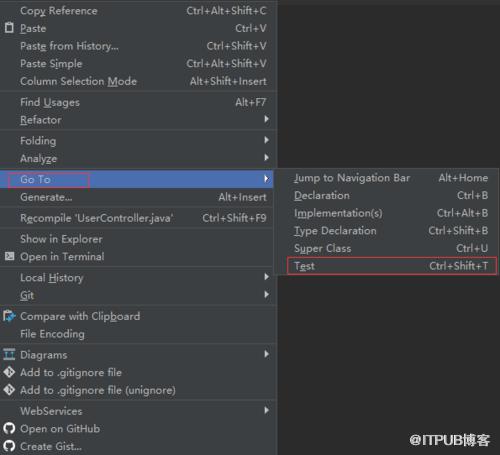Screen dimensions: 500x455
Task: Select Type Declaration in submenu
Action: tap(387, 231)
